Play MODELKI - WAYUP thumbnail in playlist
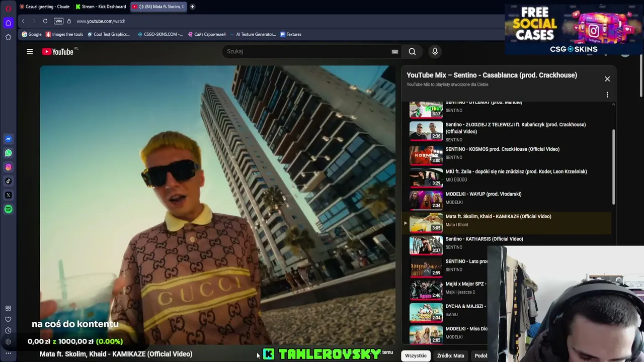The image size is (644, 362). 426,200
